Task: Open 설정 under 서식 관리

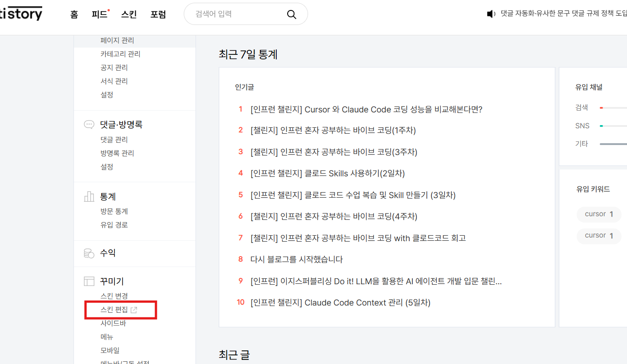Action: 107,95
